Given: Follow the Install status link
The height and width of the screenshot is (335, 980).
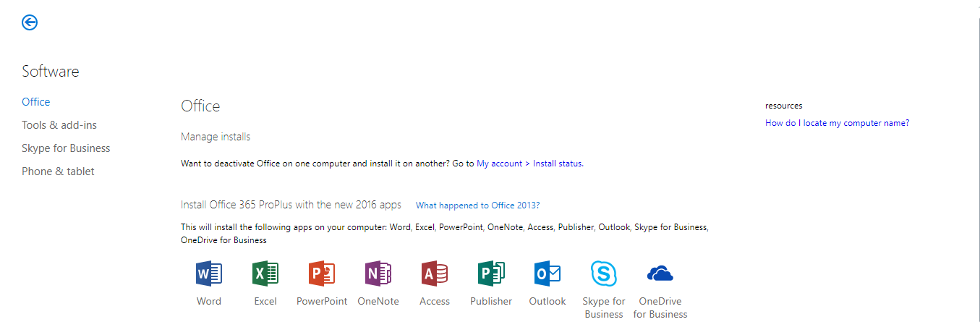Looking at the screenshot, I should [x=558, y=164].
